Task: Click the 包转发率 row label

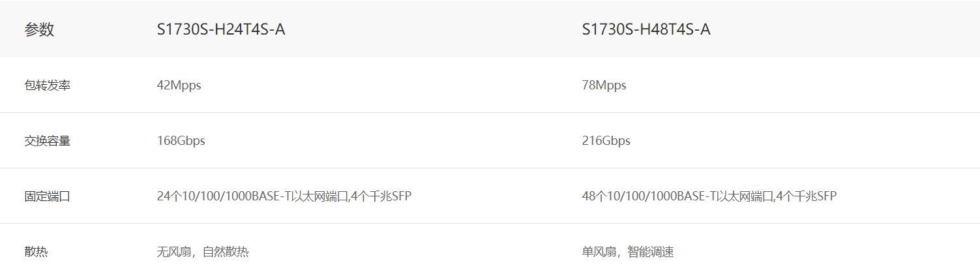Action: 47,85
